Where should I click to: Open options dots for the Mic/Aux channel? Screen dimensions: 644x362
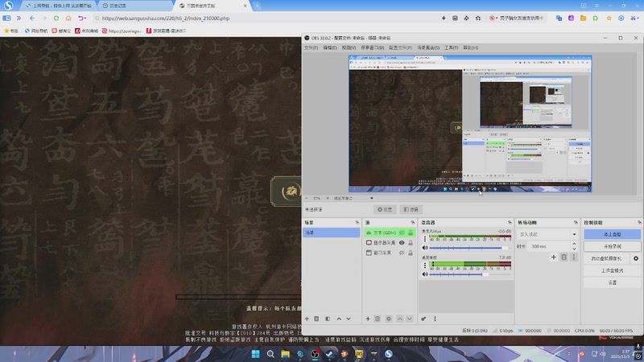point(425,239)
